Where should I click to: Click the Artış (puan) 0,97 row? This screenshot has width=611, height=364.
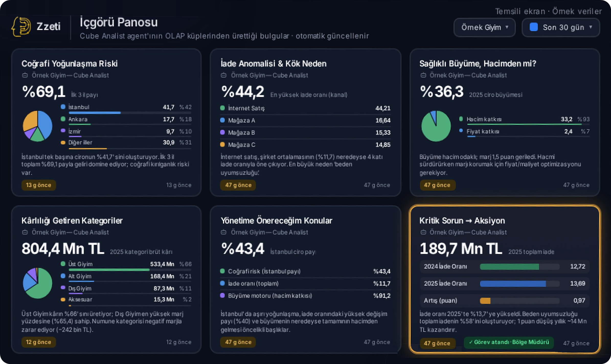point(505,301)
